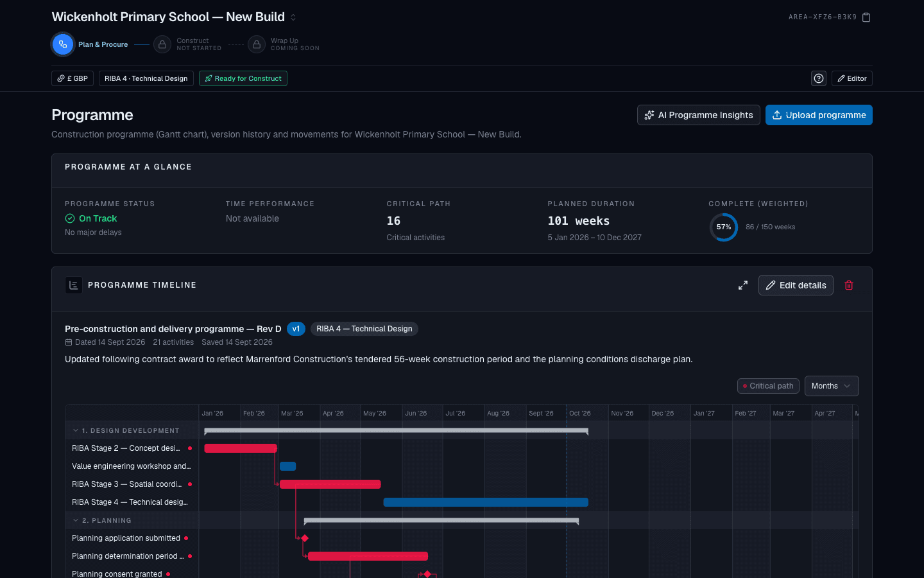Click the RIBA 4 — Technical Design stage tag

tap(364, 329)
